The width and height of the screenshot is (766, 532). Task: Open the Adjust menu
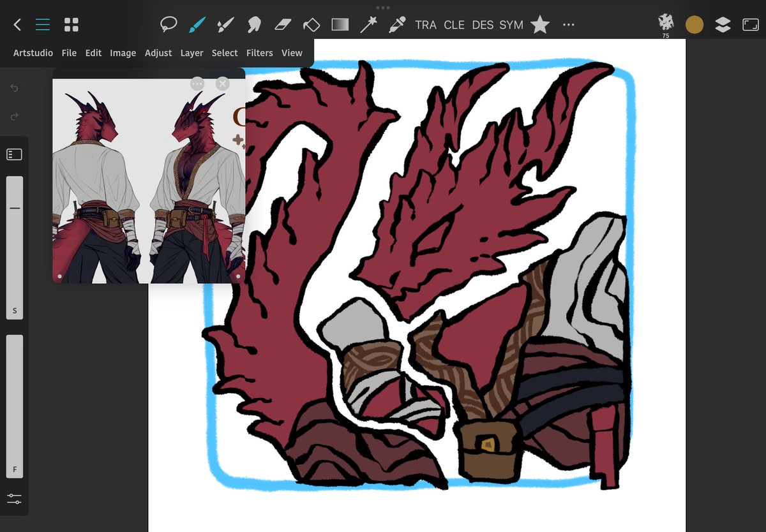[x=158, y=53]
